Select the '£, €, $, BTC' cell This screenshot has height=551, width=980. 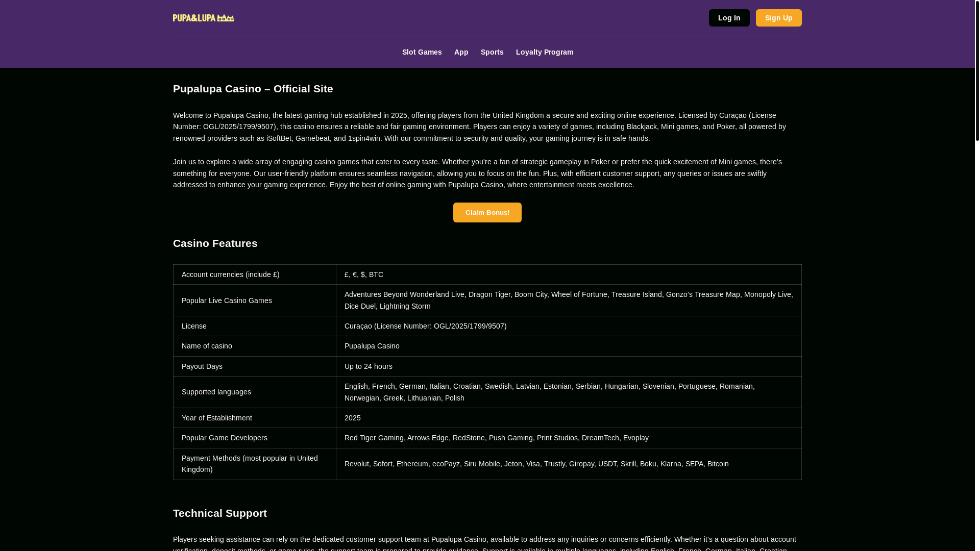(569, 274)
